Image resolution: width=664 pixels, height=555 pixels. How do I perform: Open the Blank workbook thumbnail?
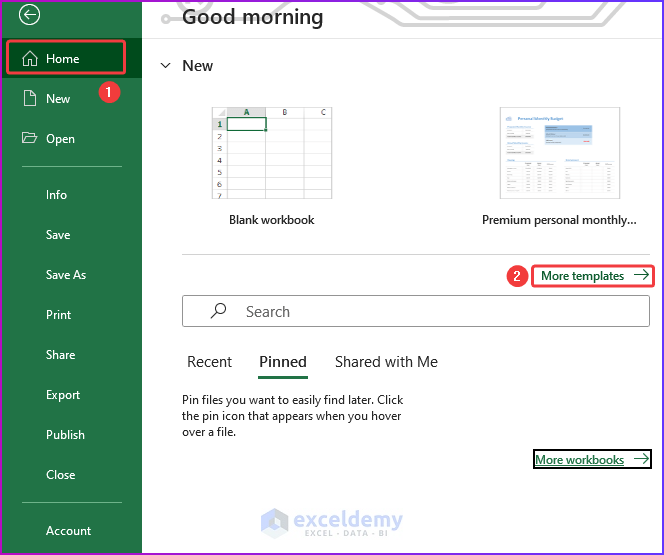pyautogui.click(x=272, y=153)
